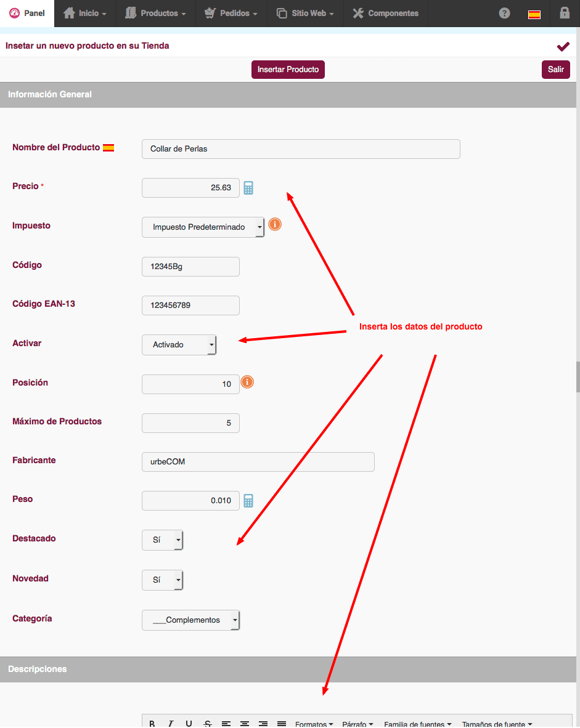580x728 pixels.
Task: Click the calculator icon beside Peso field
Action: tap(248, 500)
